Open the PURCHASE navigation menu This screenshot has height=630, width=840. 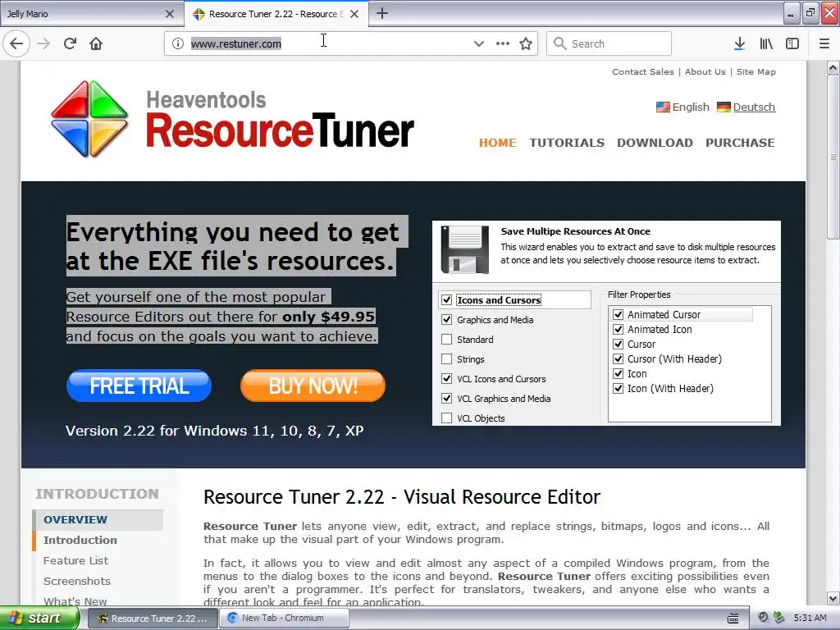[x=740, y=143]
